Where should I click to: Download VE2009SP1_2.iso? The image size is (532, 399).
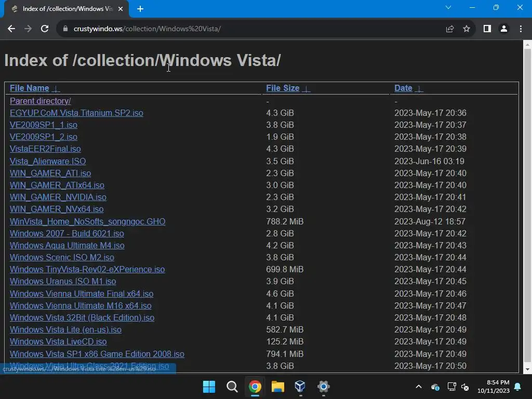pyautogui.click(x=44, y=137)
